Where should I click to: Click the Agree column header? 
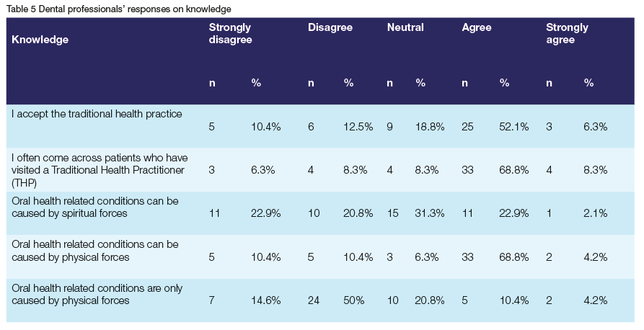point(477,28)
